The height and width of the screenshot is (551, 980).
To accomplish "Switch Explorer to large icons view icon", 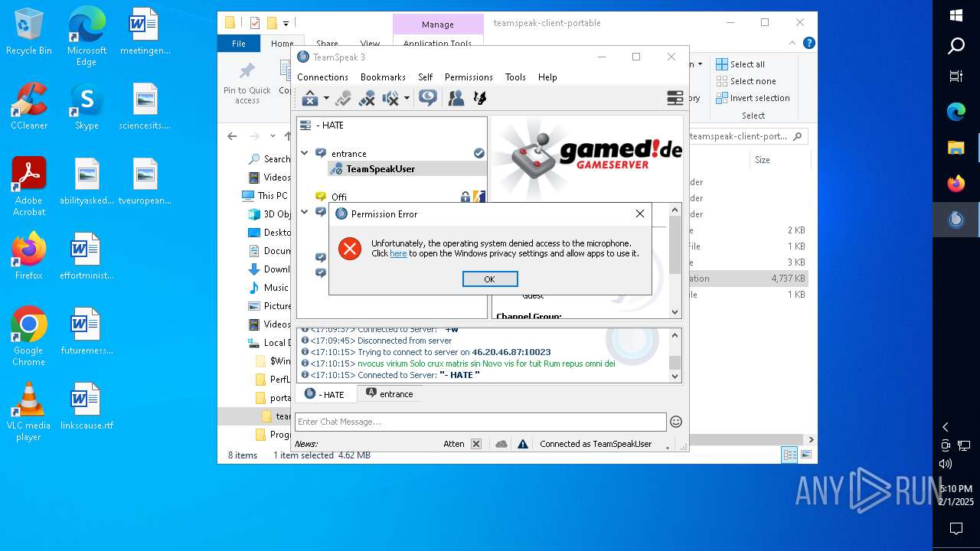I will (x=806, y=455).
